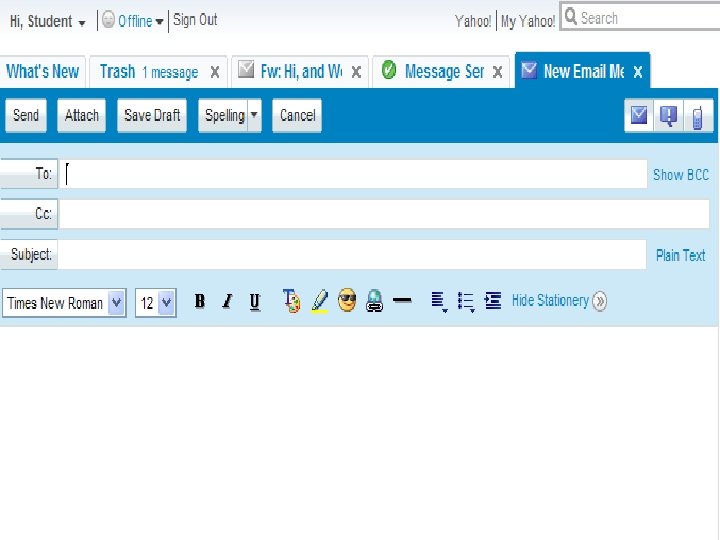
Task: Switch to the Fw: Hi, and We tab
Action: [301, 72]
